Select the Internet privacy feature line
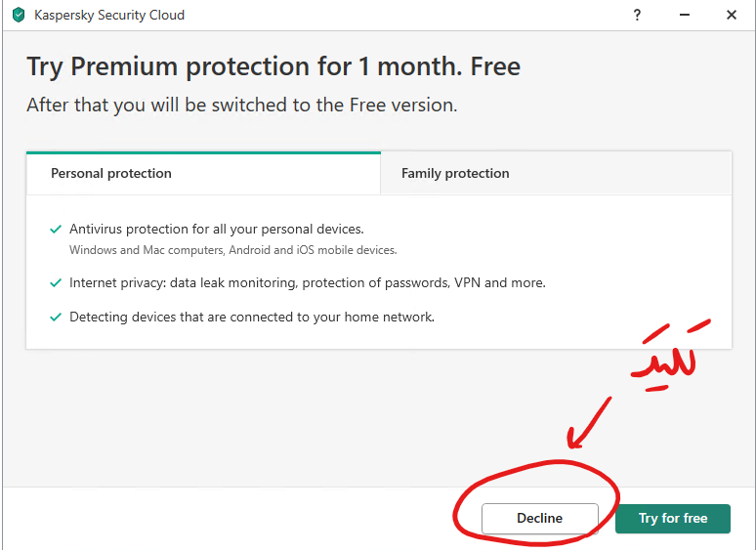Screen dimensions: 756x552 [307, 283]
